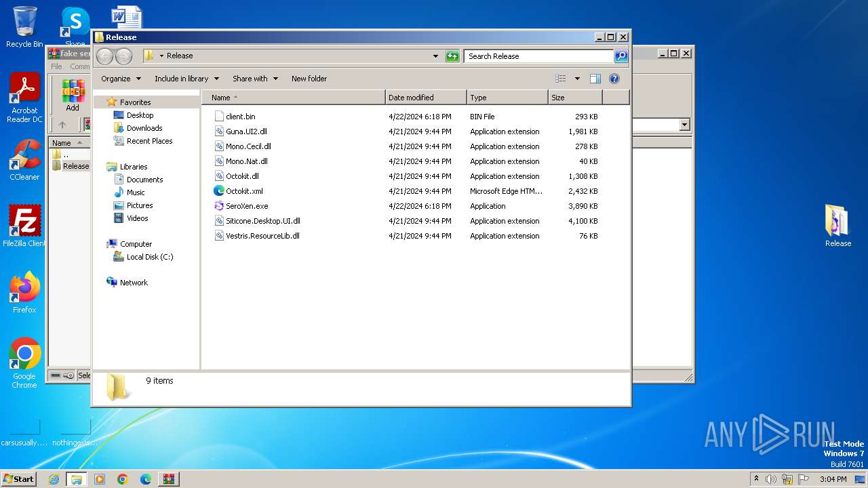Sort by Date modified column
This screenshot has width=868, height=488.
(x=426, y=98)
